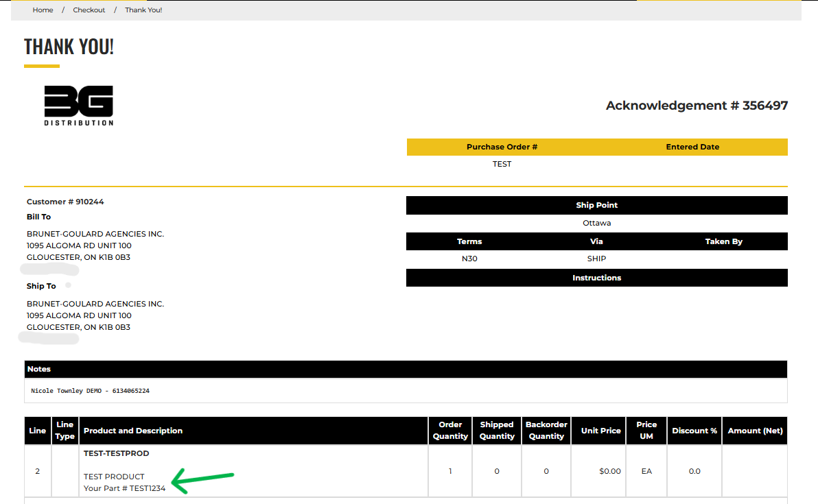Click the Taken By column header

click(723, 241)
